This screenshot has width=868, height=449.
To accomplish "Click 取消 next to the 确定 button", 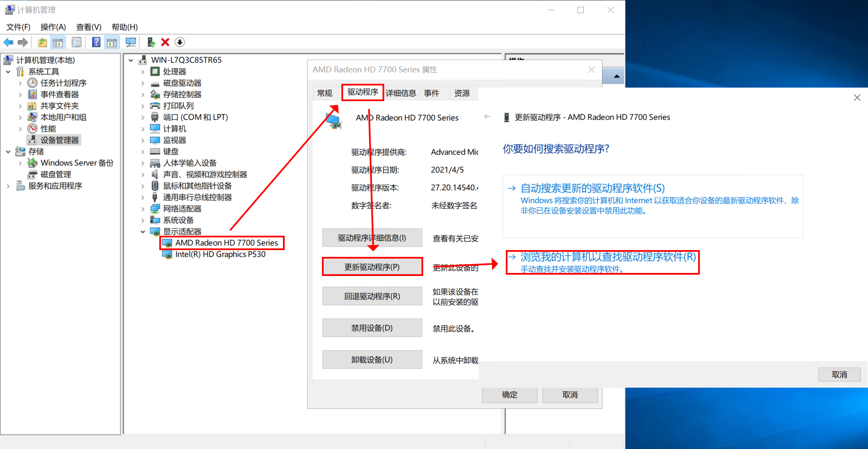I will pyautogui.click(x=570, y=395).
